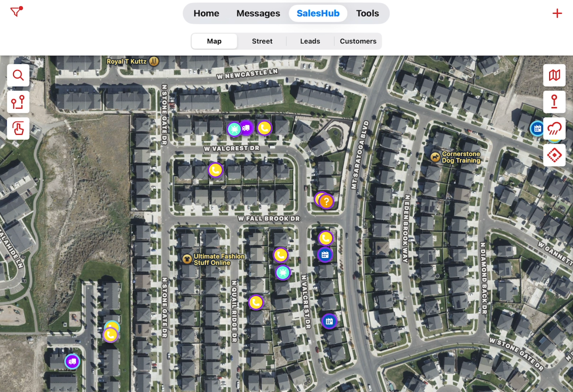Viewport: 573px width, 392px height.
Task: Select teal bug pin near N Valcrest Dr
Action: [283, 272]
